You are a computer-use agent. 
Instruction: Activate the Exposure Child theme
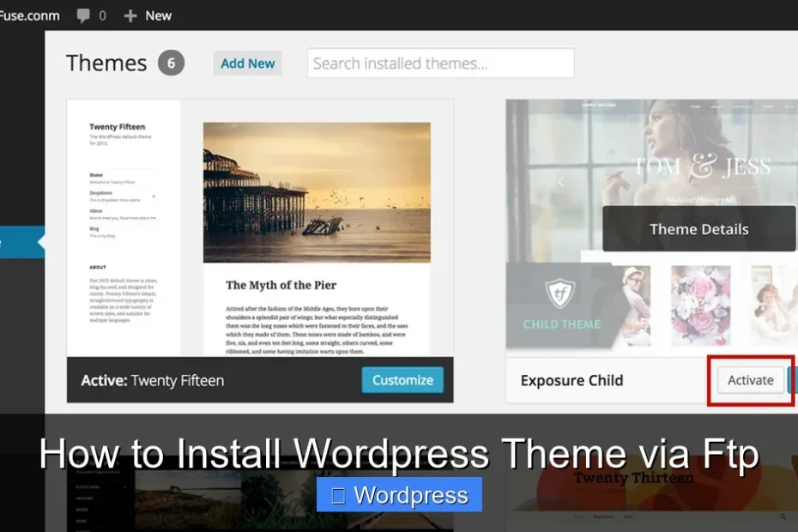point(751,380)
